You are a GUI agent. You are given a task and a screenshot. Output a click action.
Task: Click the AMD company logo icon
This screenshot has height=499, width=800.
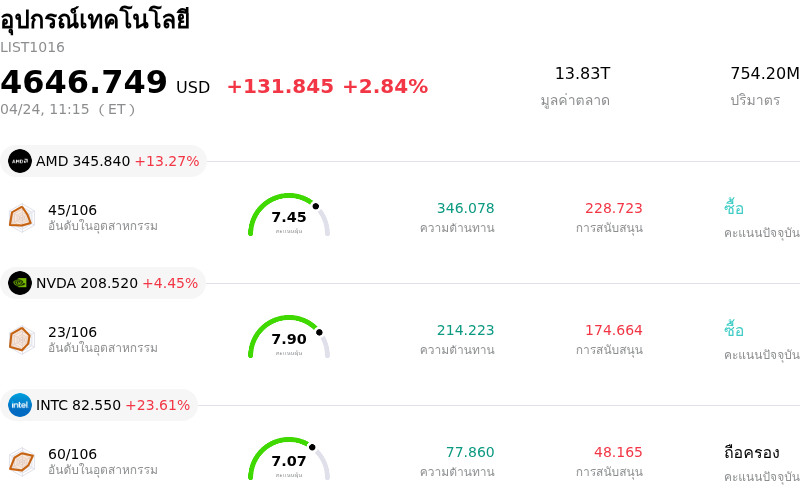(x=20, y=161)
